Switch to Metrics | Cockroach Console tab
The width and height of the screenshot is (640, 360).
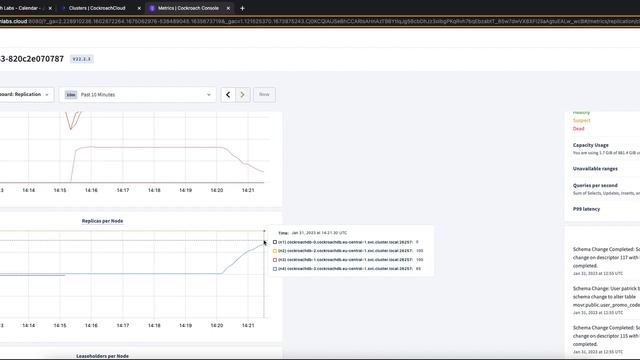[188, 8]
